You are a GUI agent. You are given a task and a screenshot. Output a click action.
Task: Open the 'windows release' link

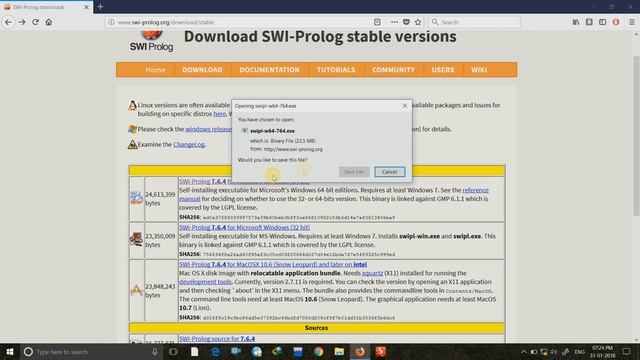point(209,129)
